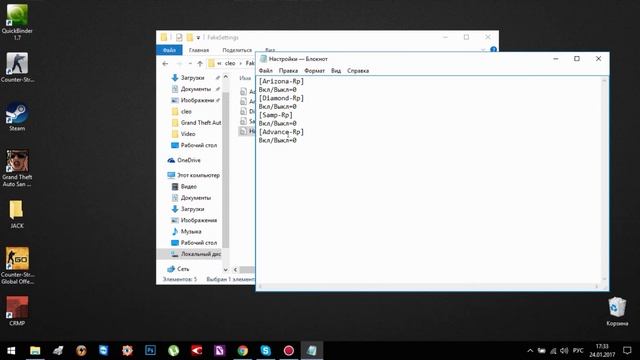Click Explorer sidebar scroll-up arrow

click(226, 77)
